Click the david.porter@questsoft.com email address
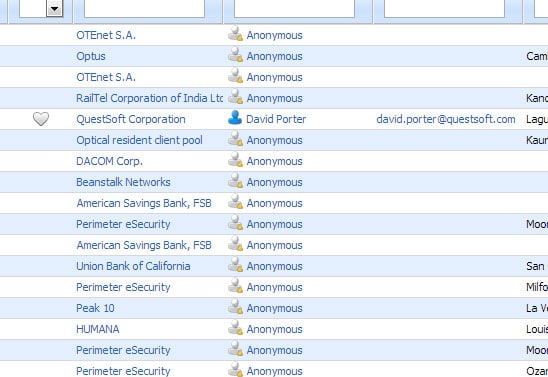548x377 pixels. 446,119
